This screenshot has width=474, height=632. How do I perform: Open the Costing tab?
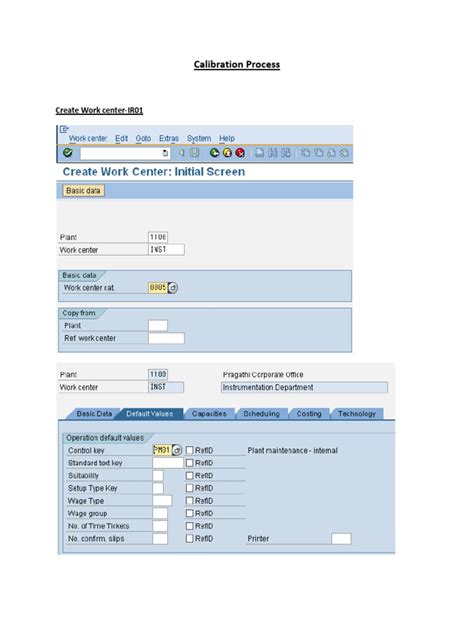tap(309, 414)
